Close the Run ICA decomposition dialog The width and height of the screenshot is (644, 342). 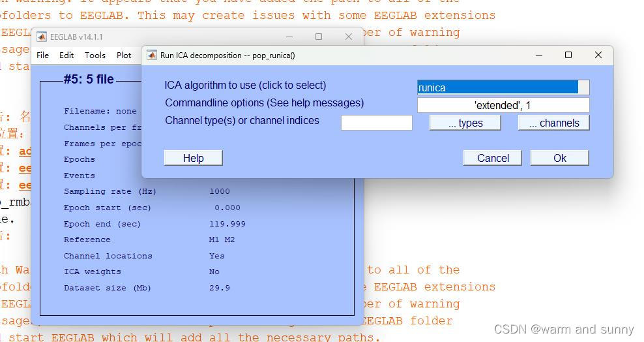[598, 55]
